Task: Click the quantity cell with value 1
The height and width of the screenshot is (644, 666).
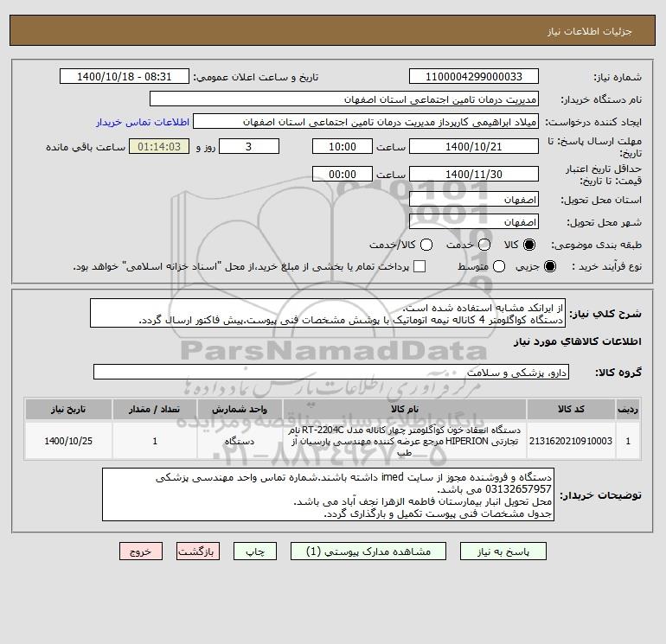Action: pyautogui.click(x=155, y=441)
